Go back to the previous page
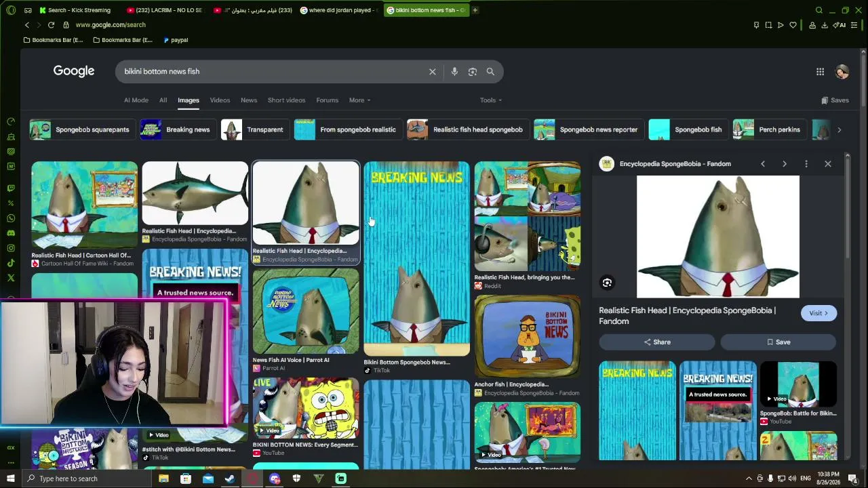The image size is (868, 488). point(27,25)
